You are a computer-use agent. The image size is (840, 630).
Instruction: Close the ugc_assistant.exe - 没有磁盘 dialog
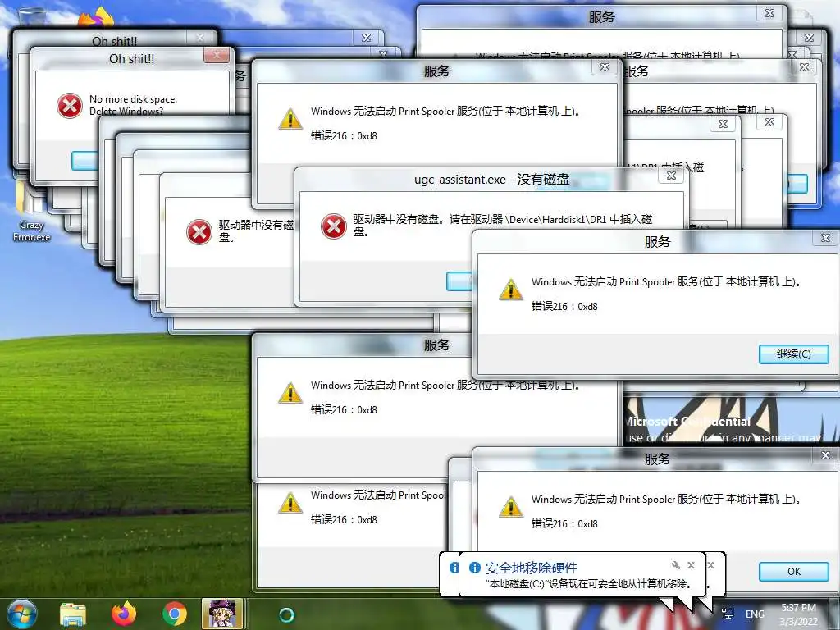[671, 176]
